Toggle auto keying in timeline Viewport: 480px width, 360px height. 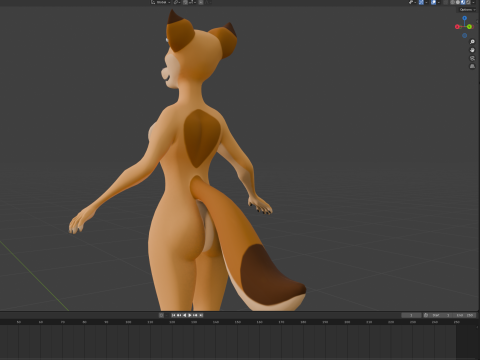161,315
